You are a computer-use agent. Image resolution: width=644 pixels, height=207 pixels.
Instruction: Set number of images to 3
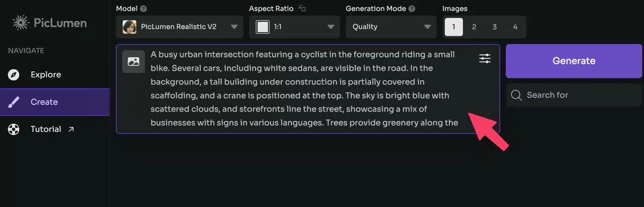[x=495, y=27]
